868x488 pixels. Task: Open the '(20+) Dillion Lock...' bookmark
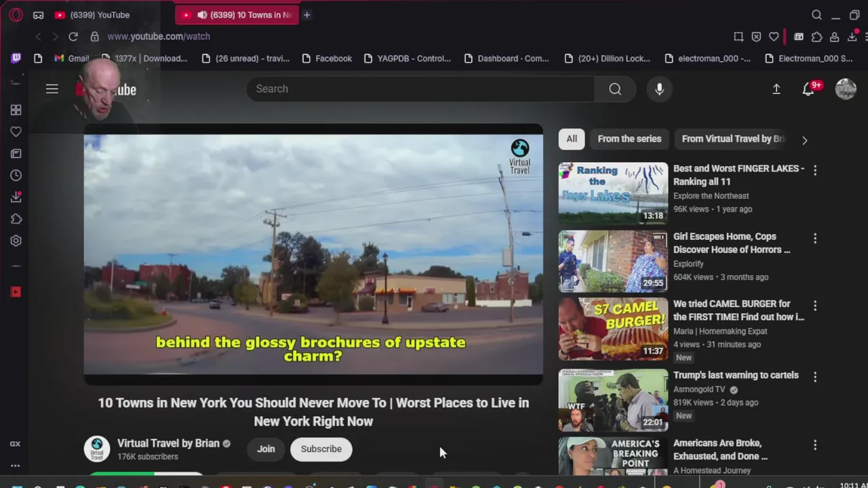(x=607, y=58)
